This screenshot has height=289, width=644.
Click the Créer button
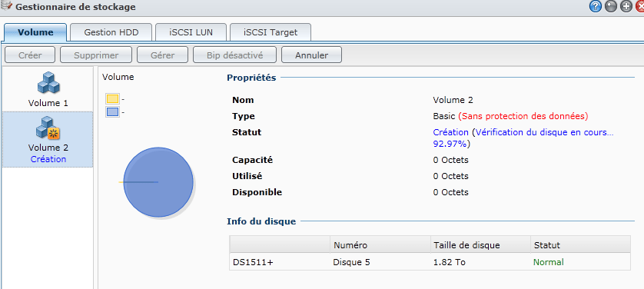click(31, 55)
